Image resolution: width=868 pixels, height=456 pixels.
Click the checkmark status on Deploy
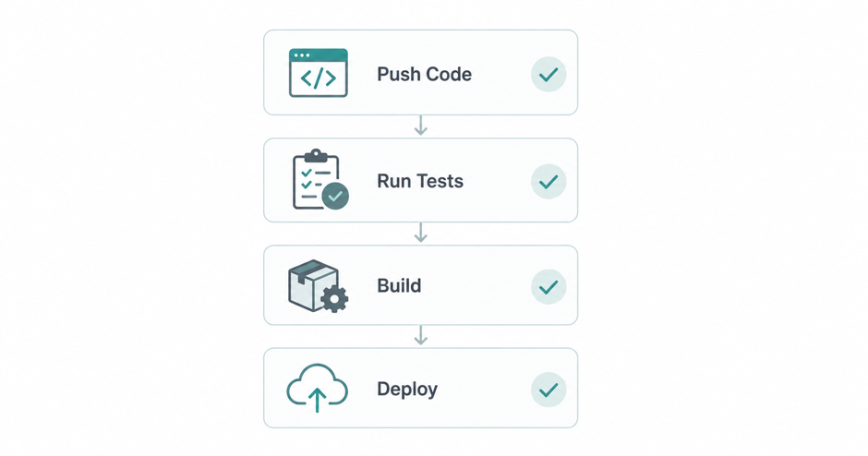pyautogui.click(x=549, y=390)
